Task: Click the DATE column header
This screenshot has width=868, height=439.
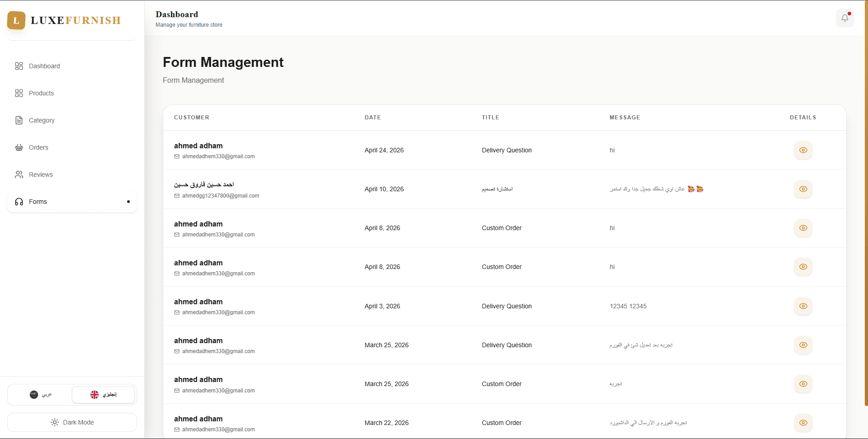Action: coord(373,118)
